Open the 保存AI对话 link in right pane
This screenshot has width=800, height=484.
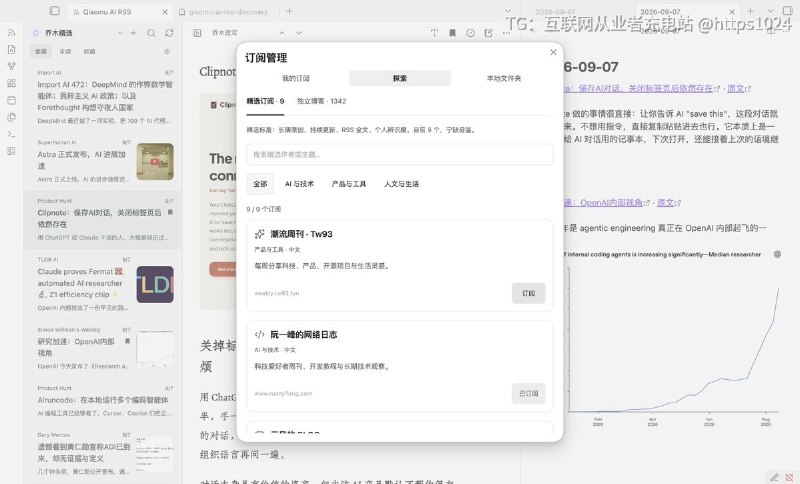638,88
